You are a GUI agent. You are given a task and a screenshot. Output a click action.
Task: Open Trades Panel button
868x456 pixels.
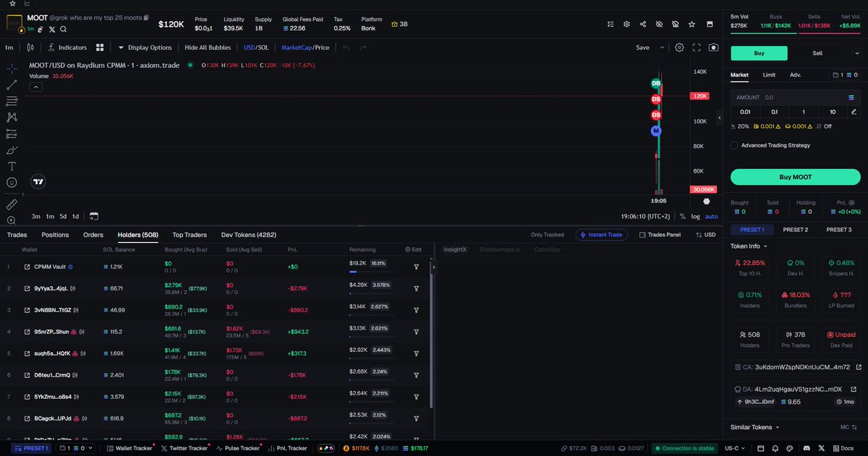click(x=659, y=235)
